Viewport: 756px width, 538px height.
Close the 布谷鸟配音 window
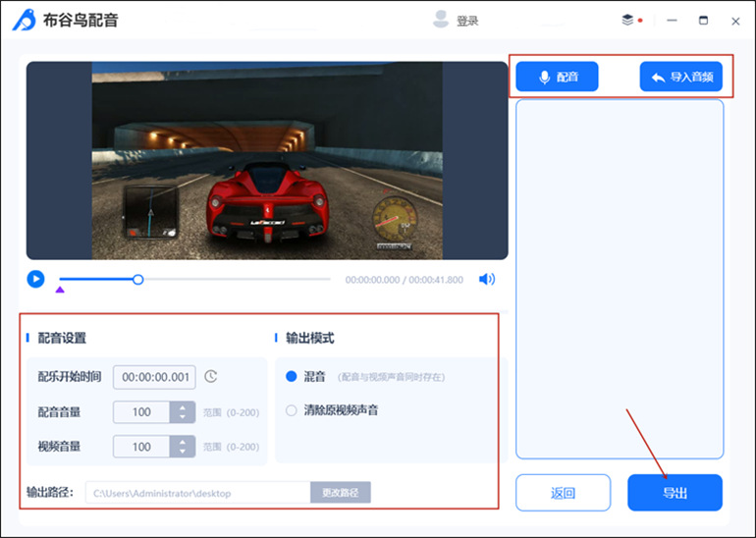pyautogui.click(x=735, y=22)
